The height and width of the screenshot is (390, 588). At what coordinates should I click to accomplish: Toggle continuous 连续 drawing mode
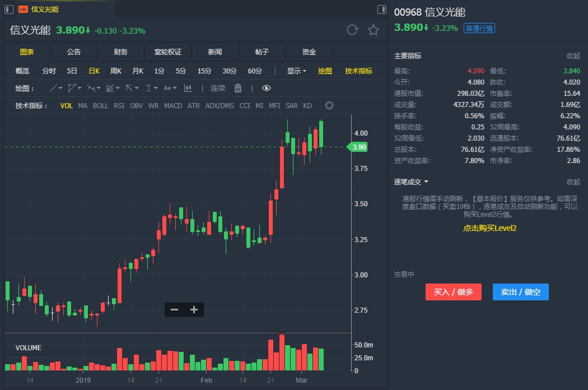click(217, 88)
